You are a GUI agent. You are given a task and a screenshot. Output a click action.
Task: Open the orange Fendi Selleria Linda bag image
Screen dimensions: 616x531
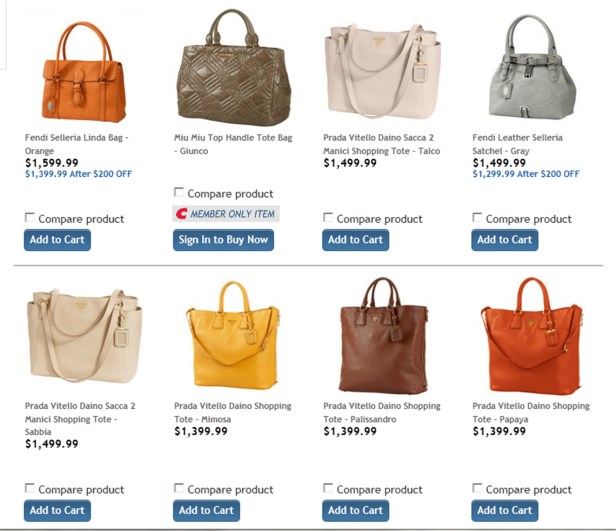84,71
